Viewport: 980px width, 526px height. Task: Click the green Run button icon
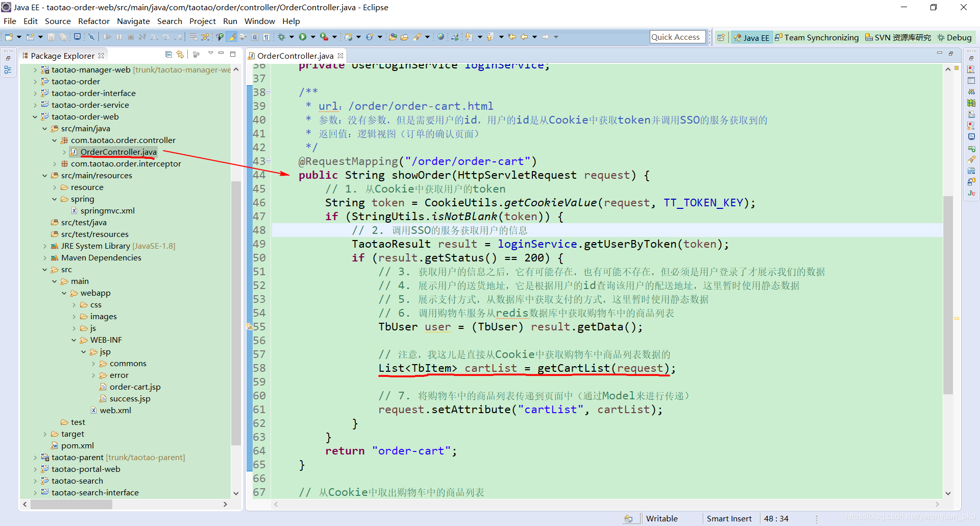pyautogui.click(x=303, y=37)
